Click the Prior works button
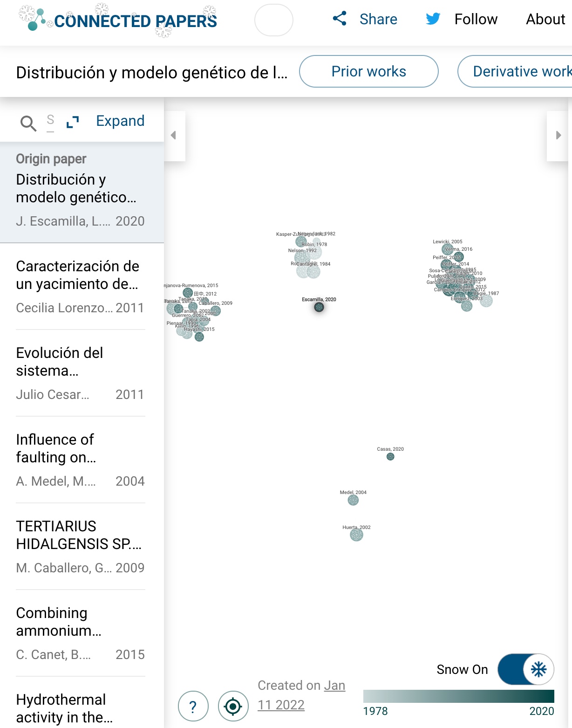 pyautogui.click(x=368, y=71)
